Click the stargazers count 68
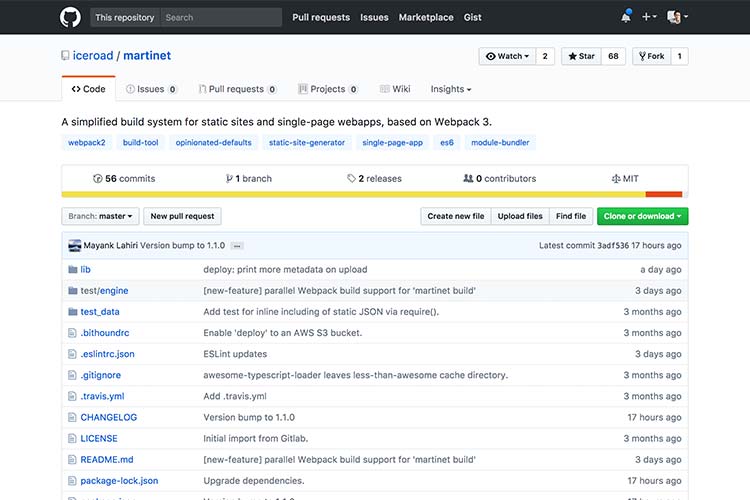Viewport: 750px width, 500px height. [613, 56]
